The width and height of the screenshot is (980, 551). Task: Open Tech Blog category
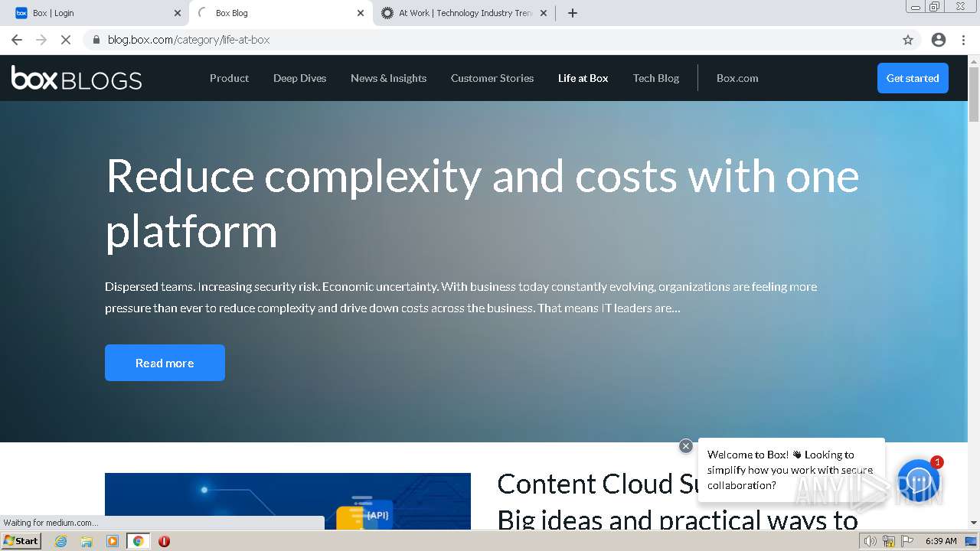[x=656, y=78]
